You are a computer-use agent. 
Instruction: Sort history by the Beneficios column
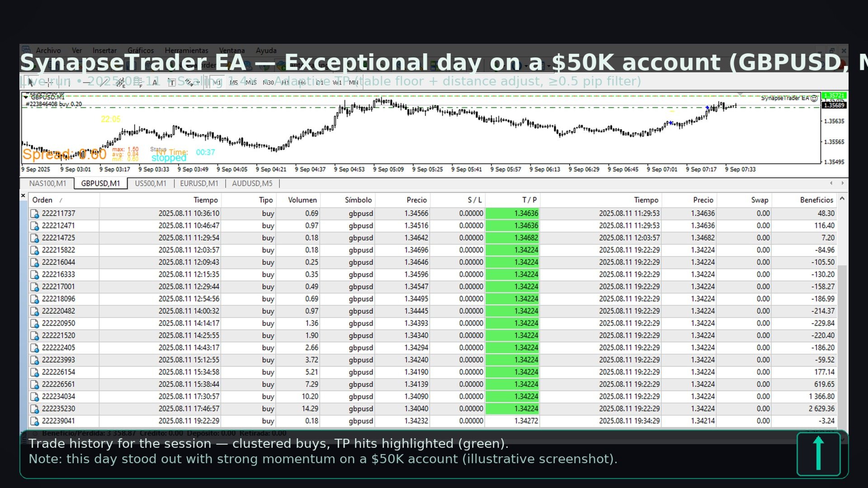(803, 200)
